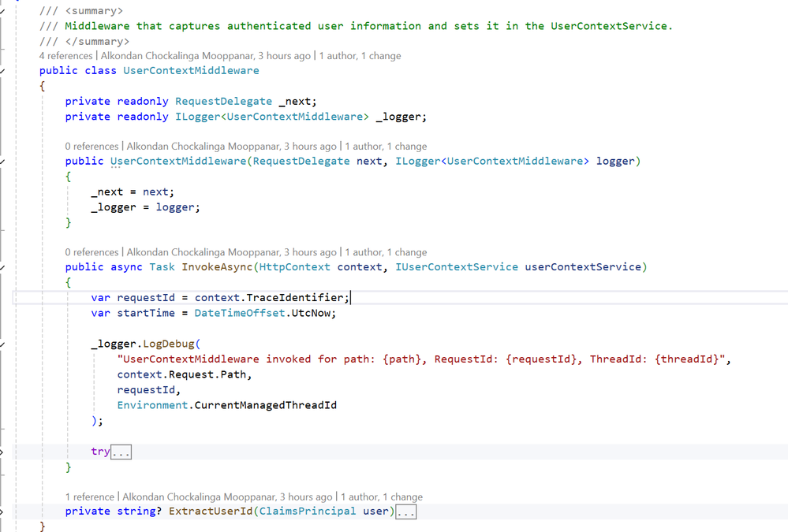Viewport: 788px width, 532px height.
Task: Click the "Middleware that captures" comment text
Action: [142, 26]
